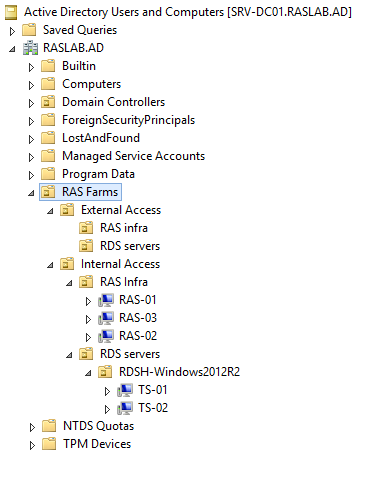Click the LostAndFound folder icon
The image size is (368, 479).
pyautogui.click(x=48, y=138)
